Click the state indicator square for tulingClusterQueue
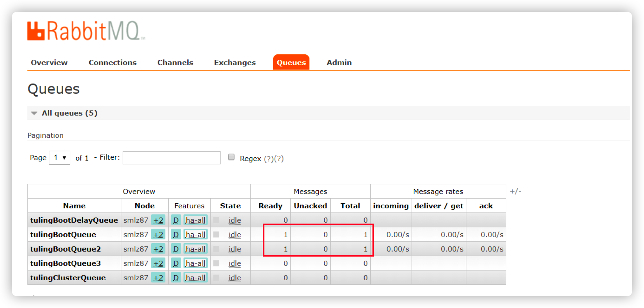Screen dimensions: 644x308 (216, 278)
